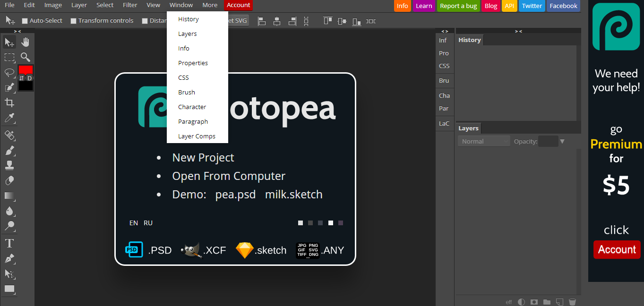Select the Eyedropper tool
Image resolution: width=644 pixels, height=306 pixels.
[9, 118]
